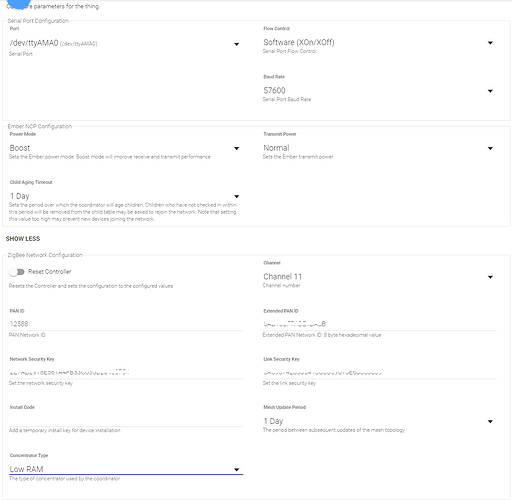Click the arrow icon beside Boost

click(236, 148)
